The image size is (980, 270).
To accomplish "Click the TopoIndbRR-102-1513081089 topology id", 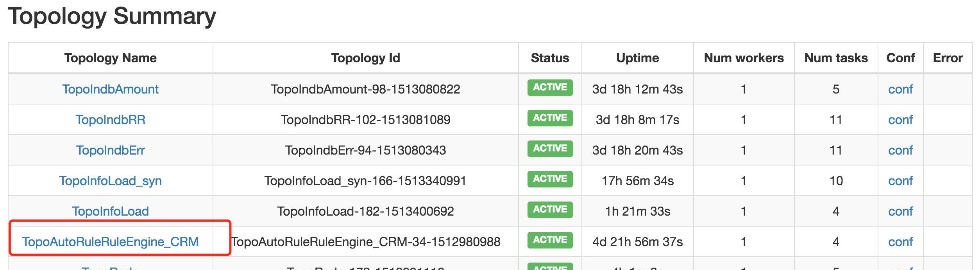I will tap(365, 120).
